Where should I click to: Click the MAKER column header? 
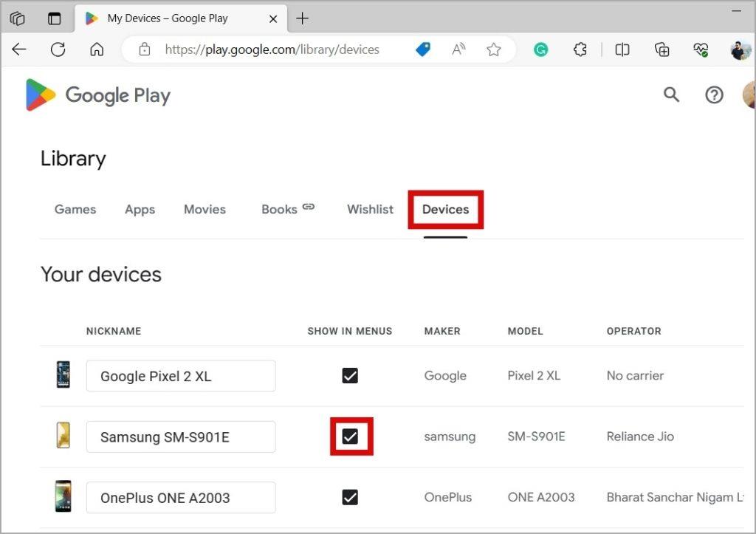[x=442, y=332]
